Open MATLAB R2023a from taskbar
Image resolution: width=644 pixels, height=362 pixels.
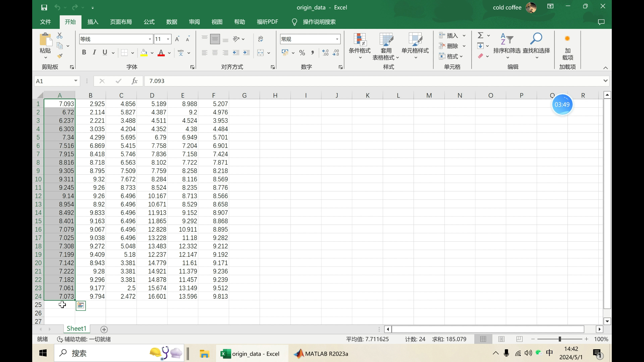click(x=321, y=354)
